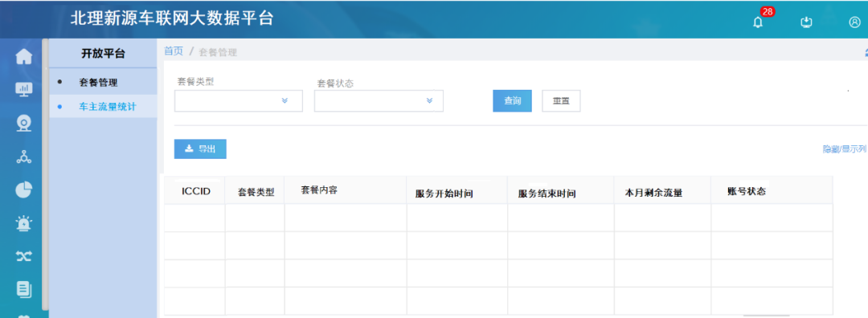Go to 首页 breadcrumb link

point(174,51)
